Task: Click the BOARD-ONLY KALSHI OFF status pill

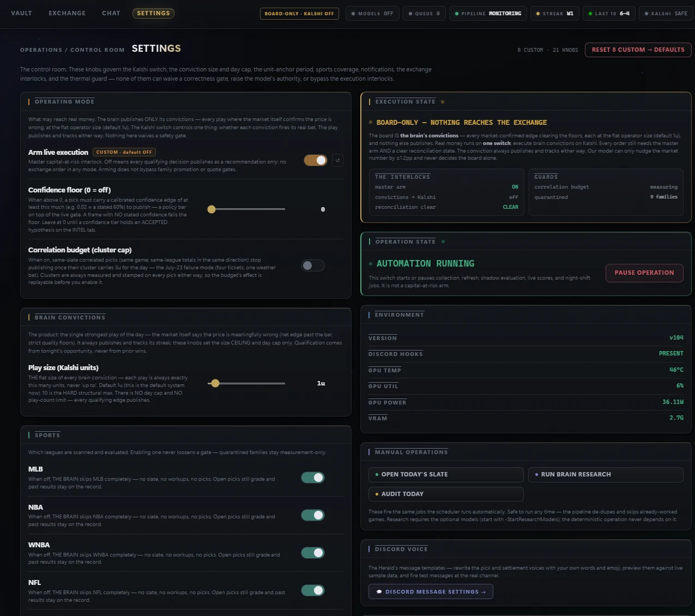Action: [x=299, y=14]
